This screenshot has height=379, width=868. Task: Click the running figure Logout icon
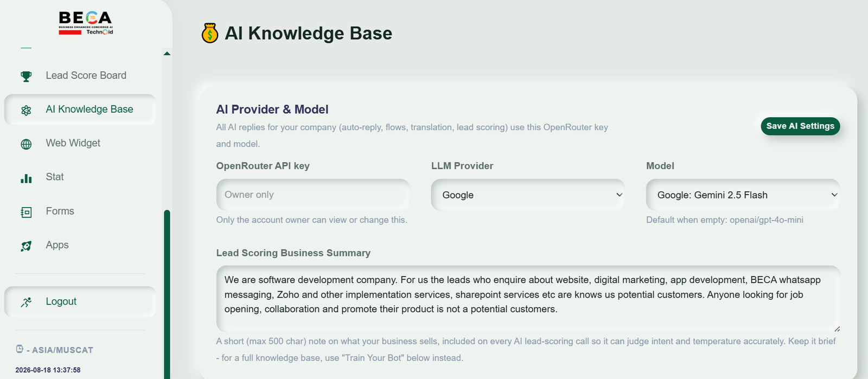click(x=26, y=302)
